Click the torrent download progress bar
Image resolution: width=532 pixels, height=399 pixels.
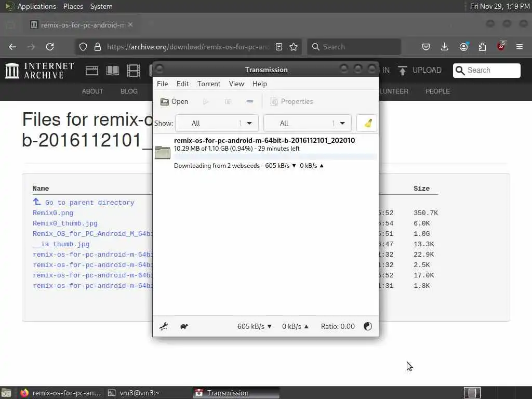275,157
